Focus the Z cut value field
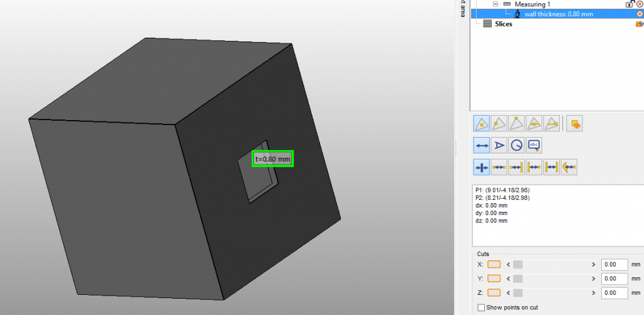 pos(615,293)
